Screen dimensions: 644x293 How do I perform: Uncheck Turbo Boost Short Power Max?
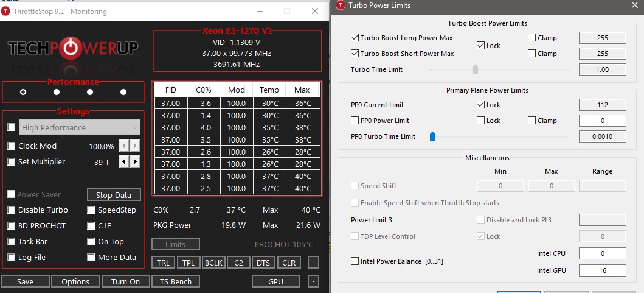[355, 54]
